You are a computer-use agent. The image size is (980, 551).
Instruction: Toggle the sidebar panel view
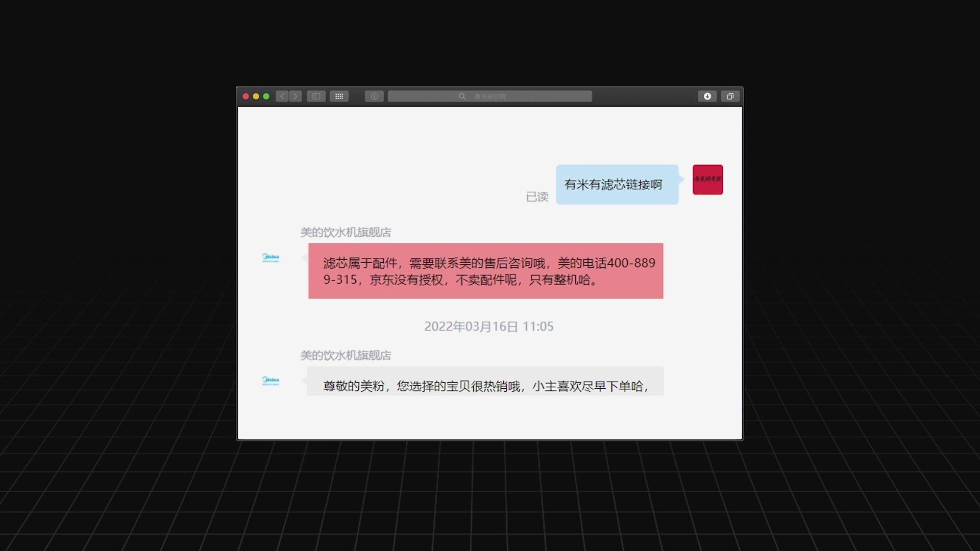pos(315,96)
